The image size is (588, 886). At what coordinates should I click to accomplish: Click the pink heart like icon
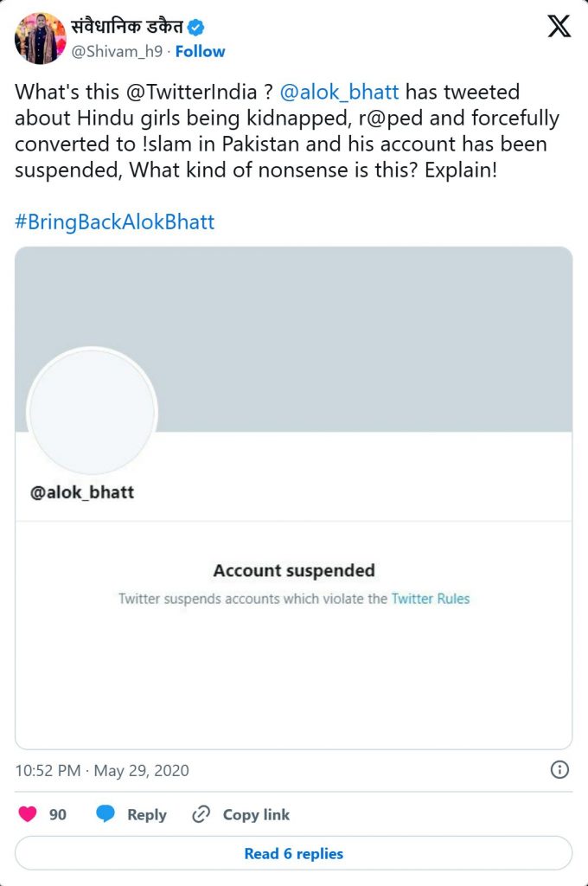(28, 814)
